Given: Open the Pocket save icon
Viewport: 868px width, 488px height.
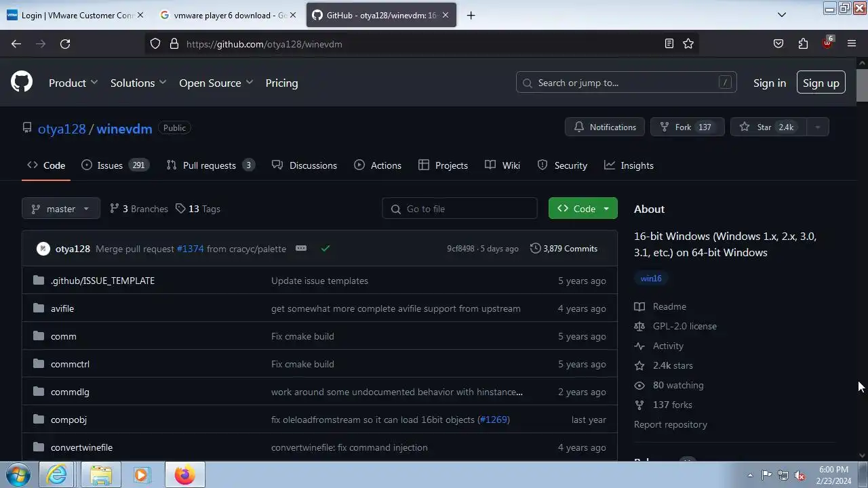Looking at the screenshot, I should [778, 44].
